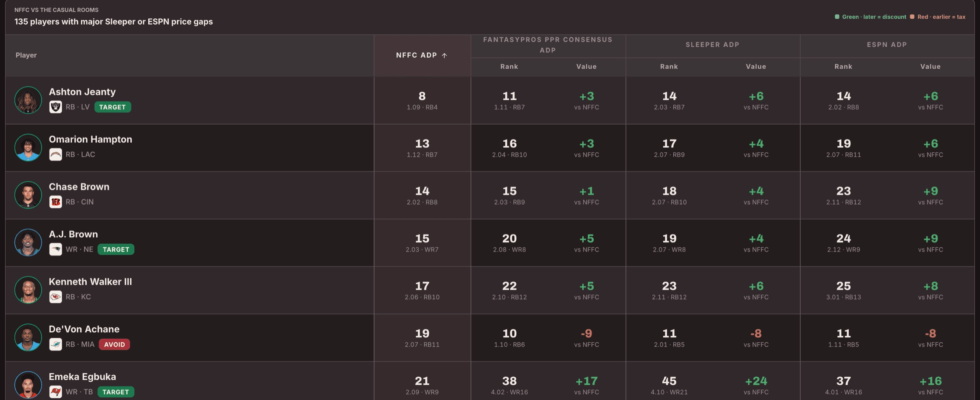Click De'Von Achane's -9 FantasyPros value
The image size is (980, 400).
[x=586, y=333]
